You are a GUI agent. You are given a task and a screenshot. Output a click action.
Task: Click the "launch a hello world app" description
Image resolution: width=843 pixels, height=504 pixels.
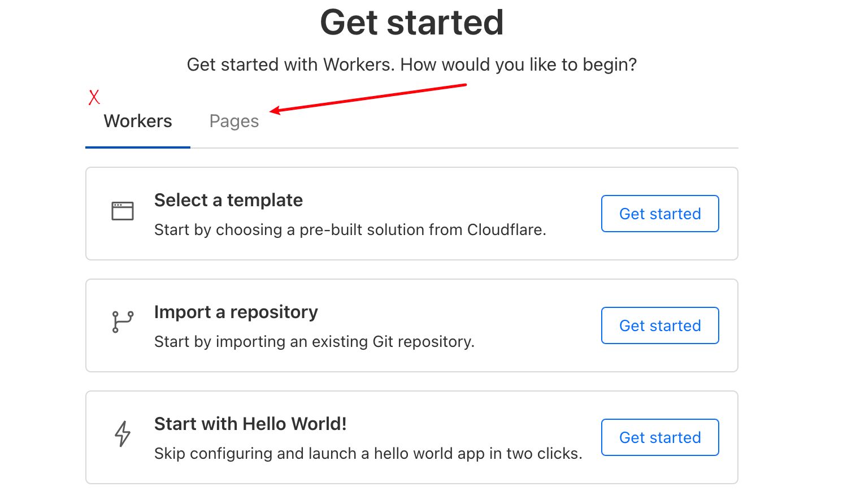point(368,454)
